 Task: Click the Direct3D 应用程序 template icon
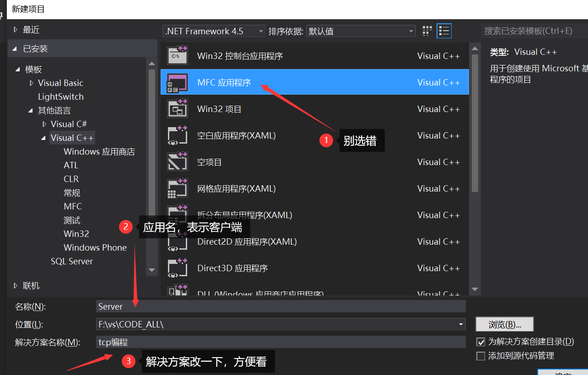point(177,268)
